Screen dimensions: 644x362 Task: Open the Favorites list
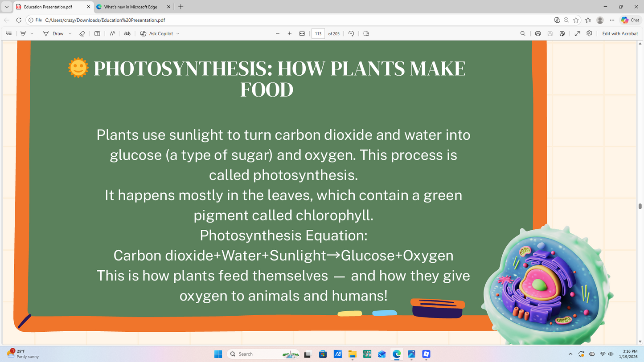588,20
